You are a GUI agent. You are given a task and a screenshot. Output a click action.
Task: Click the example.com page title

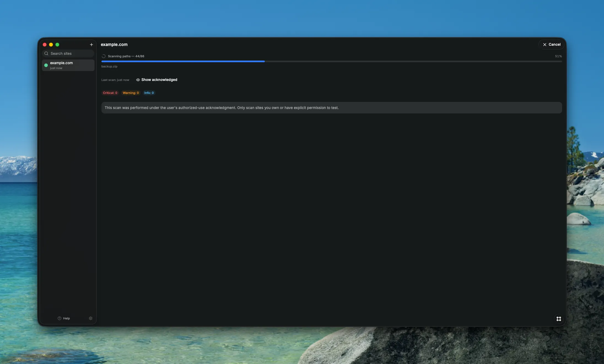pyautogui.click(x=114, y=45)
